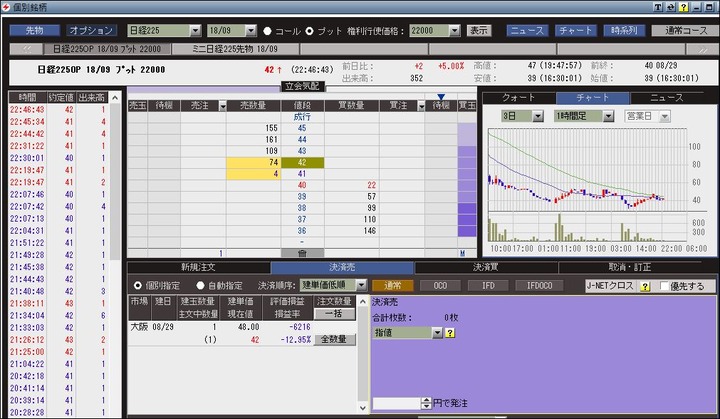The image size is (720, 419).
Task: Click the オプション button
Action: pyautogui.click(x=91, y=30)
